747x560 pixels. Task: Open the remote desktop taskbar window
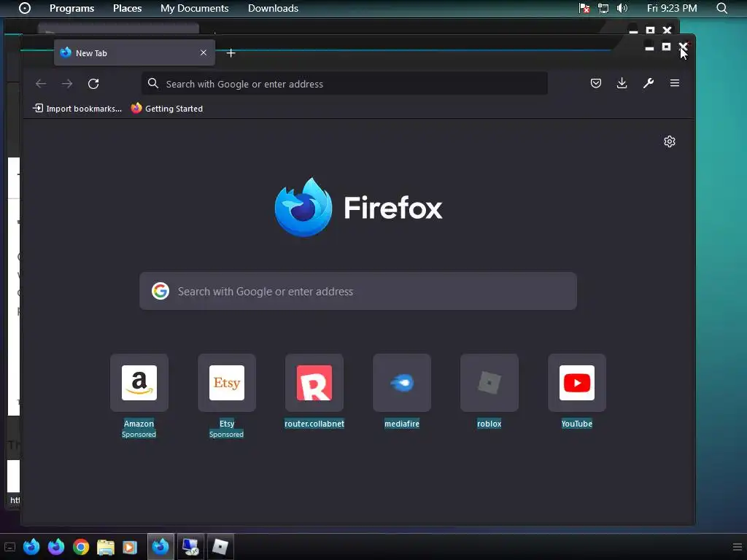pyautogui.click(x=190, y=547)
